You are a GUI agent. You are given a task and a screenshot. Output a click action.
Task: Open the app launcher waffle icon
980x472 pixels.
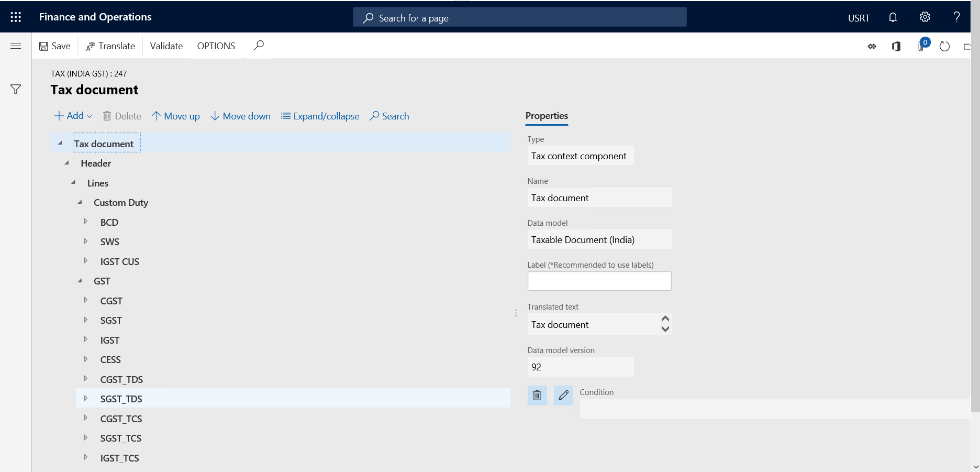[16, 17]
